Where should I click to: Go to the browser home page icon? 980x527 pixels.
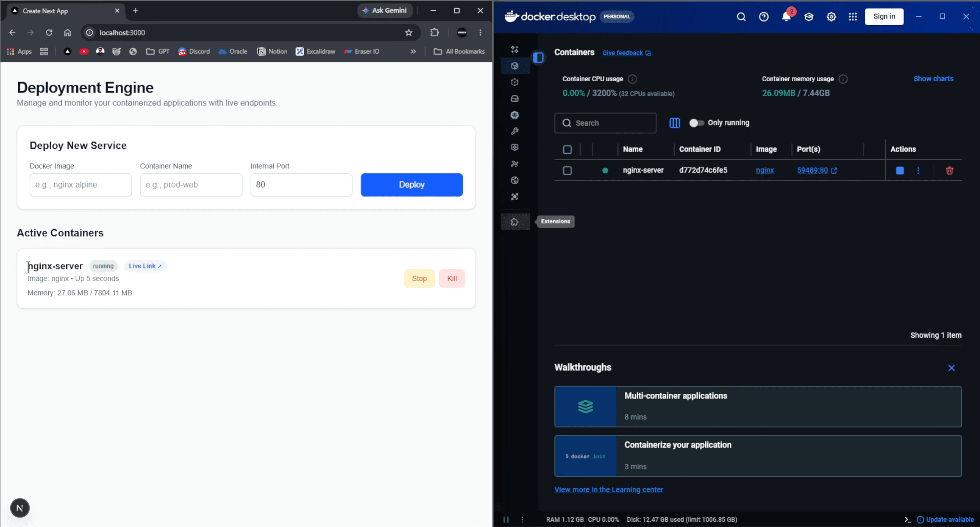click(x=67, y=33)
